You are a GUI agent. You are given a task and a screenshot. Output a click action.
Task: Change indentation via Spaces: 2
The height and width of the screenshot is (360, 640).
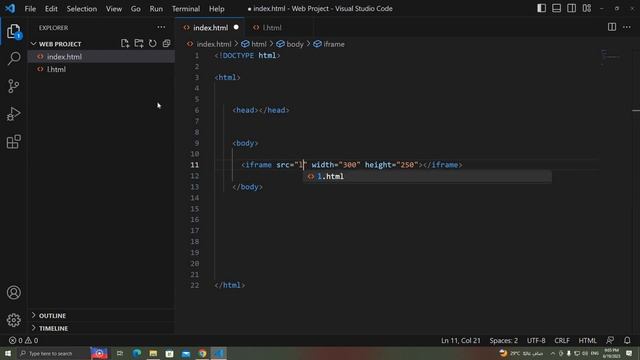click(x=504, y=340)
